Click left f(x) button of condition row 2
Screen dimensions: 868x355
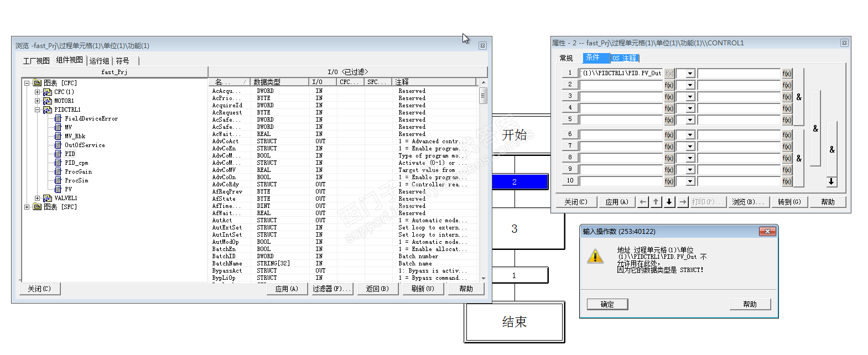pyautogui.click(x=669, y=85)
